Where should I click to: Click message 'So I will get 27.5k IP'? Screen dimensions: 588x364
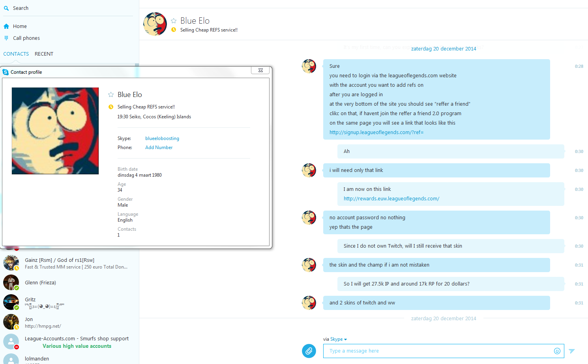coord(451,284)
